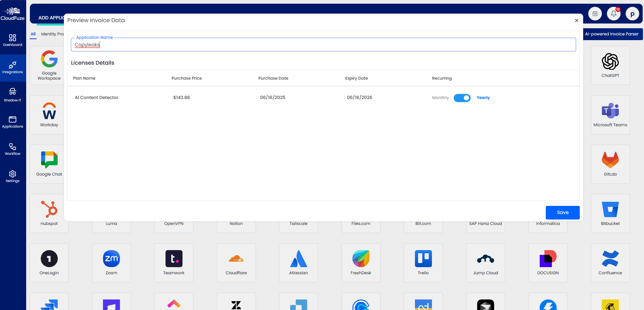The height and width of the screenshot is (310, 644).
Task: Switch billing recurrence to Monthly
Action: click(462, 98)
